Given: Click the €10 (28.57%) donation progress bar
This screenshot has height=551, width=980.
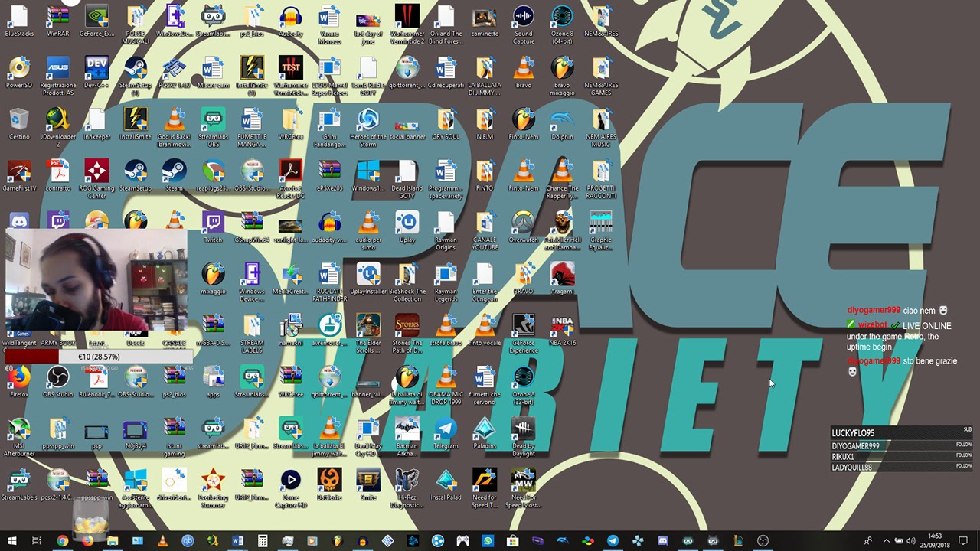Looking at the screenshot, I should click(98, 357).
